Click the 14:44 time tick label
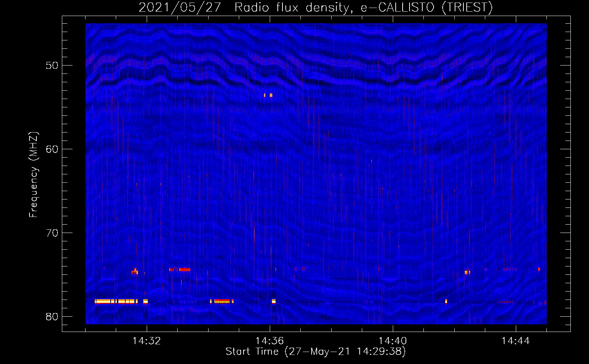This screenshot has width=589, height=364. (516, 341)
